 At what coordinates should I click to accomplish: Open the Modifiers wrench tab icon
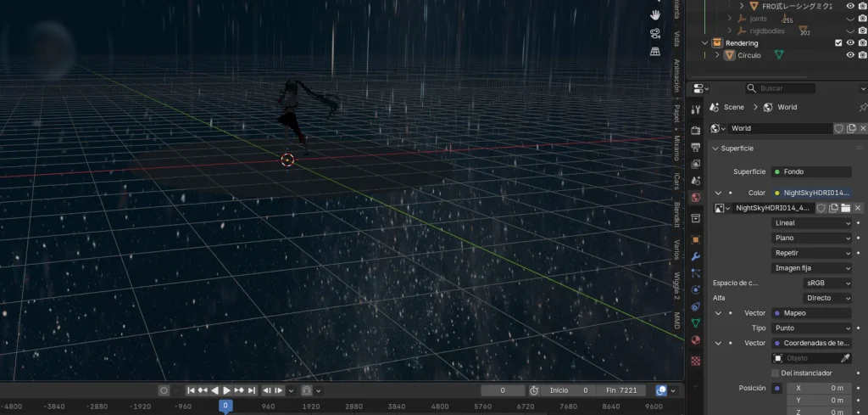tap(696, 256)
